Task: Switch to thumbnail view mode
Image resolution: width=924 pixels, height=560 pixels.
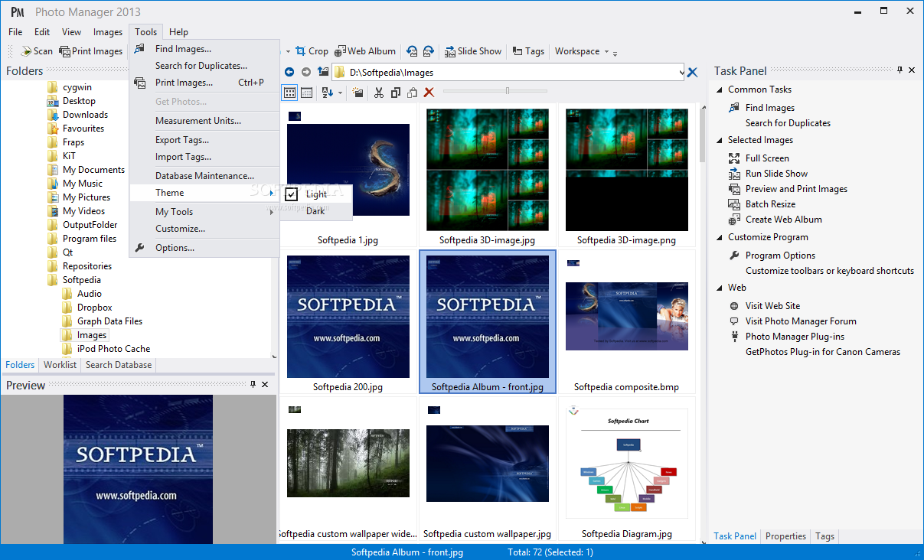Action: (x=290, y=93)
